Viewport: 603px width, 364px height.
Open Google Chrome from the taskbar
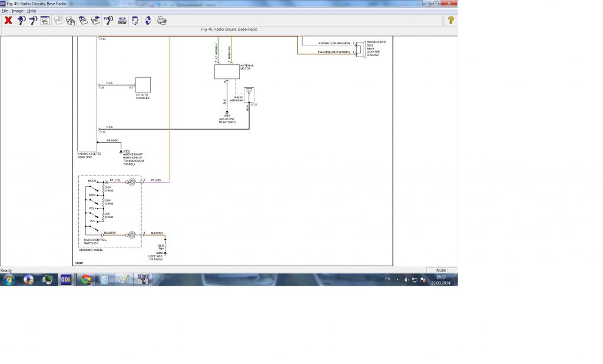[x=86, y=280]
